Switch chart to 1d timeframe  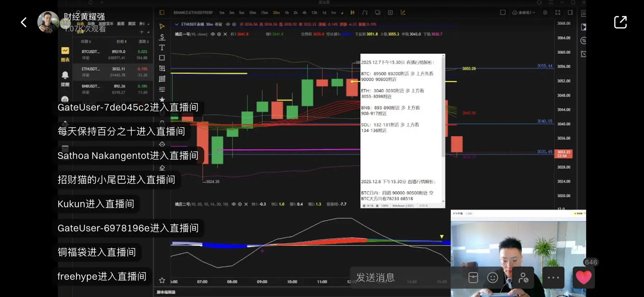click(x=324, y=13)
